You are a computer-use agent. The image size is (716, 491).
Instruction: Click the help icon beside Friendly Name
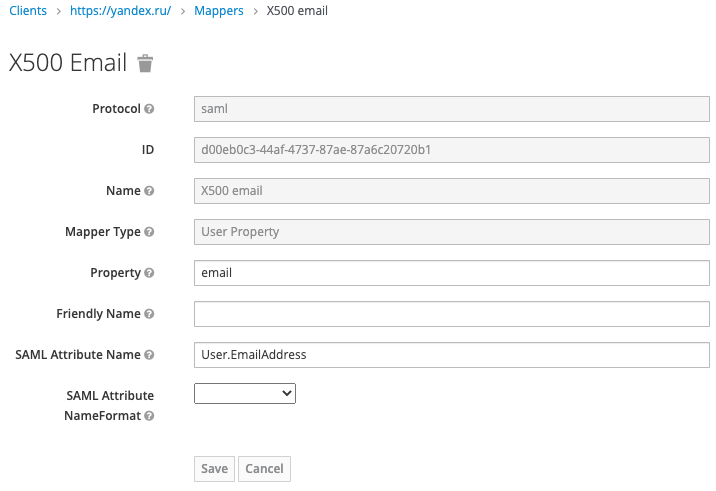point(149,314)
